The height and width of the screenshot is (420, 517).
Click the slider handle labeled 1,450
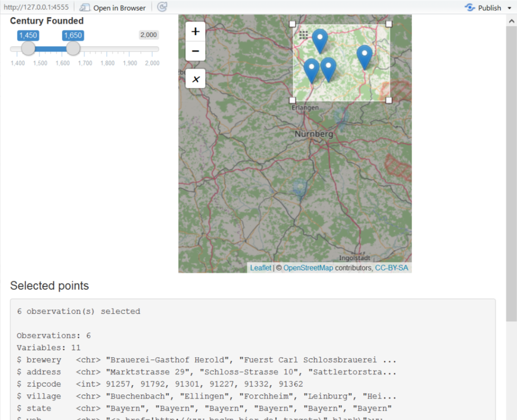click(28, 48)
